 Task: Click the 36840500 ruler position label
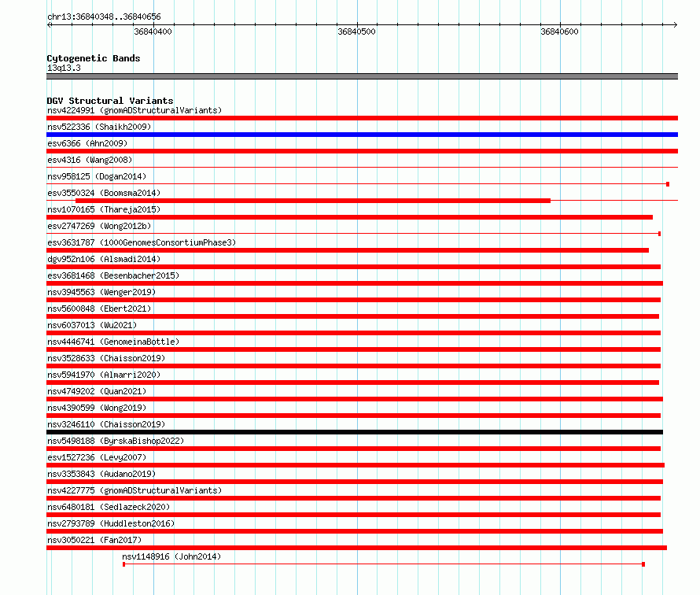point(357,31)
